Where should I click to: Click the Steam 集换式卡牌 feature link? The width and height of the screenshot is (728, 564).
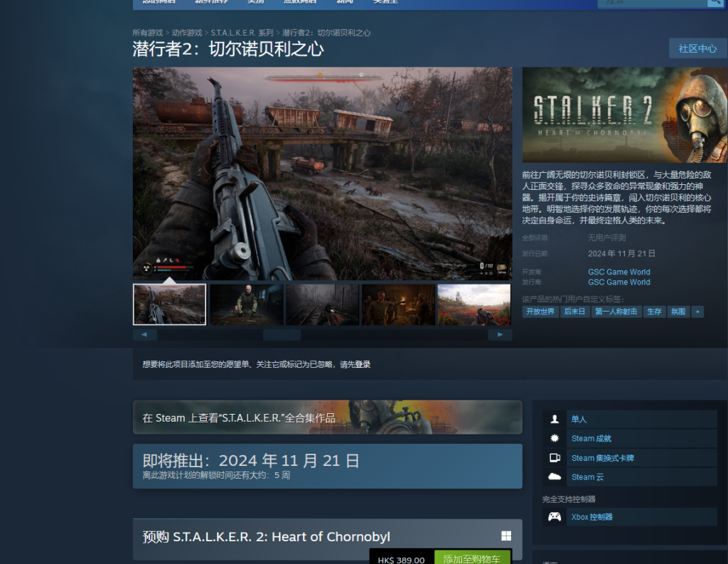point(602,457)
